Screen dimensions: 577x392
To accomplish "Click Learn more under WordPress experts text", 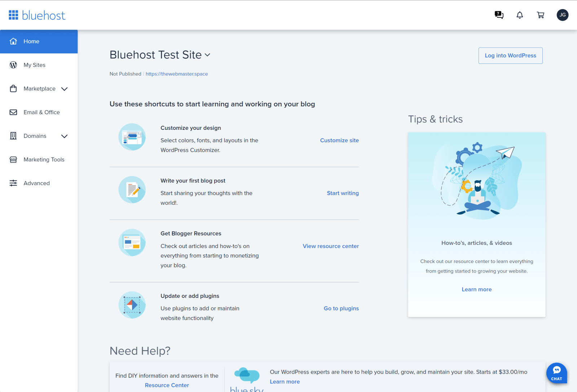I will click(x=285, y=382).
